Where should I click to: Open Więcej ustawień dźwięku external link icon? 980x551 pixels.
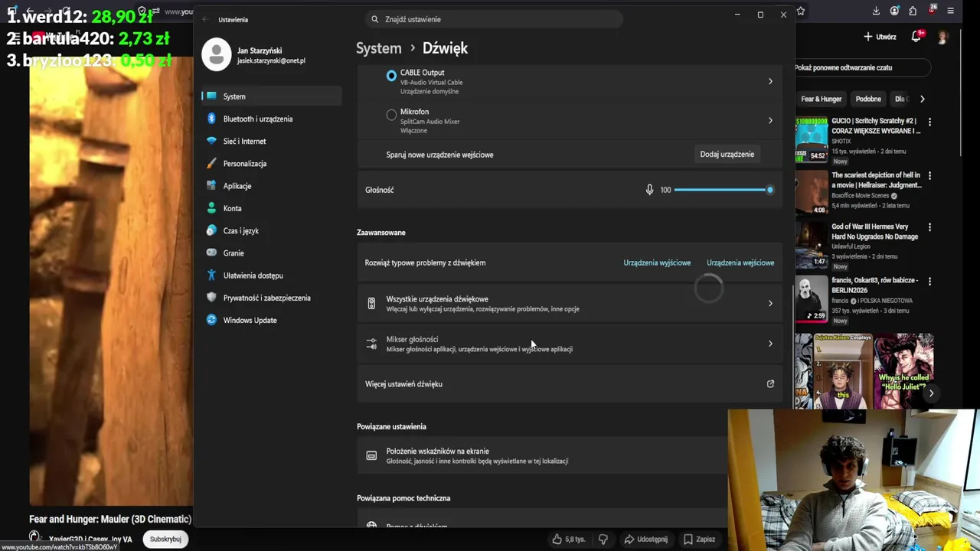click(770, 384)
